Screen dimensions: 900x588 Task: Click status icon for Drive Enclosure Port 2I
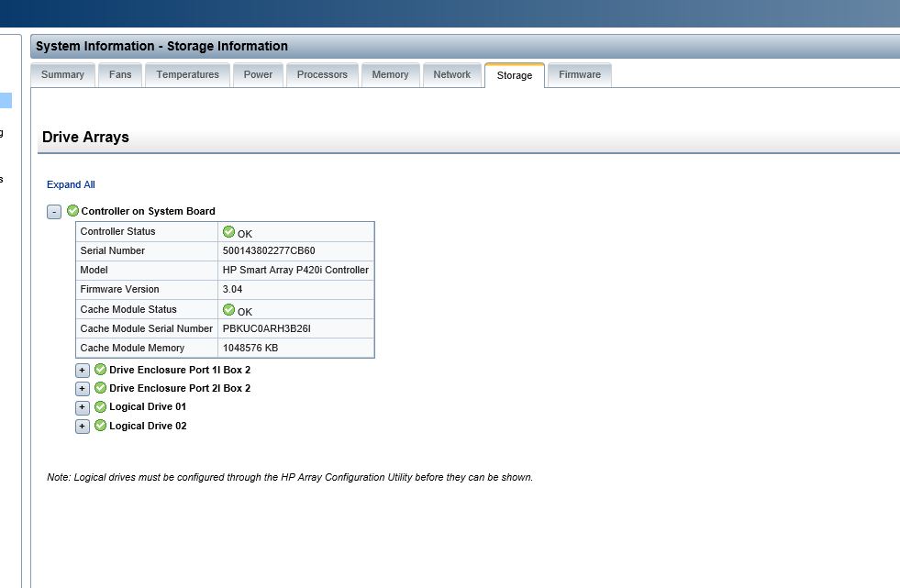(x=101, y=388)
